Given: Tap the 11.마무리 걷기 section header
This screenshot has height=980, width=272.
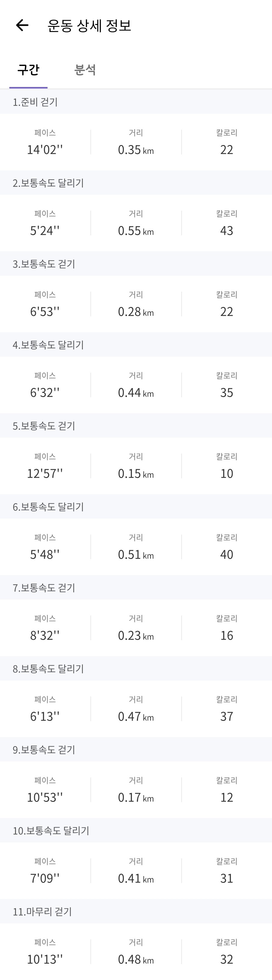Looking at the screenshot, I should (x=42, y=911).
